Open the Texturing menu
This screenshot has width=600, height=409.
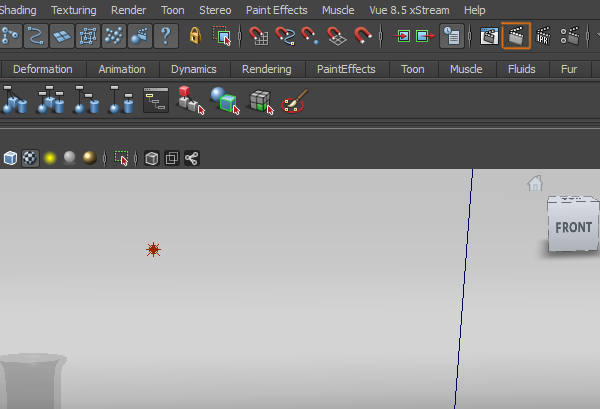(x=73, y=10)
